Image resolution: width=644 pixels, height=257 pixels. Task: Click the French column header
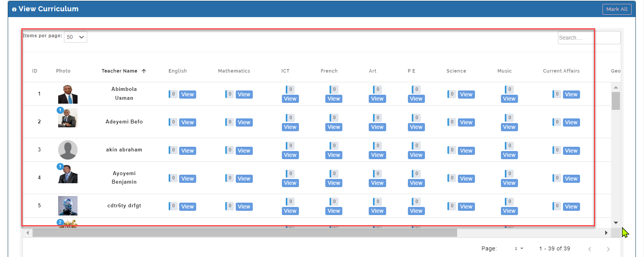(x=329, y=71)
